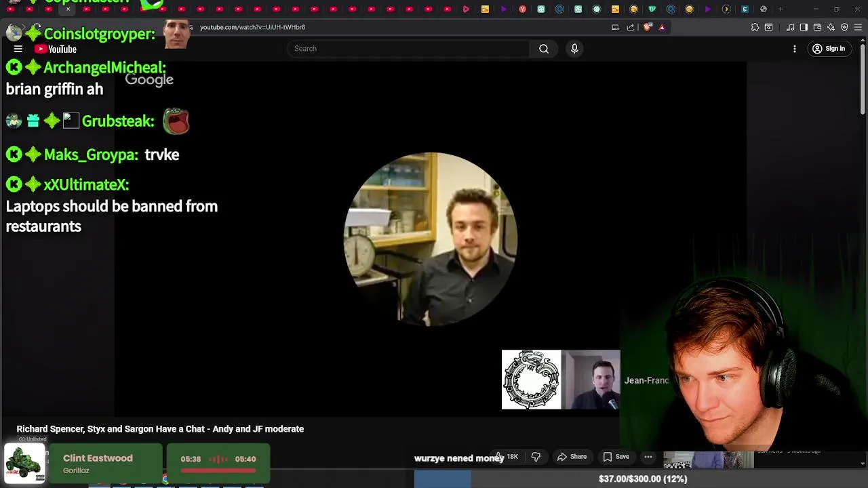Open a new browser tab with plus

781,9
